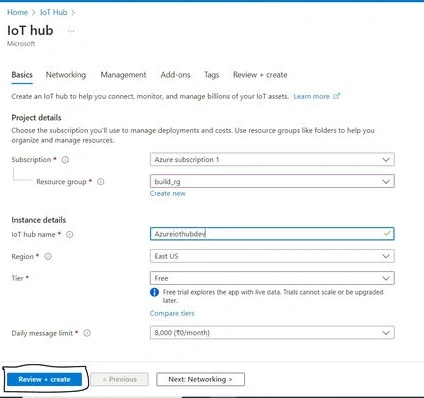Viewport: 424px width, 398px height.
Task: Click Create new resource group link
Action: tap(168, 193)
